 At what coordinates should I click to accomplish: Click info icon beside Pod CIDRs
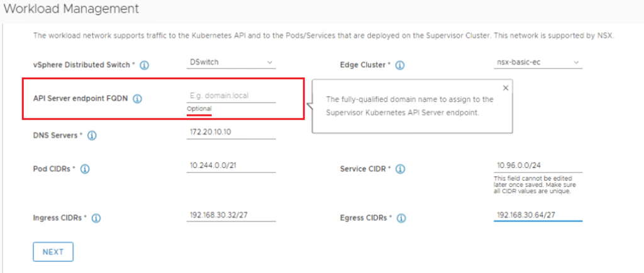85,169
